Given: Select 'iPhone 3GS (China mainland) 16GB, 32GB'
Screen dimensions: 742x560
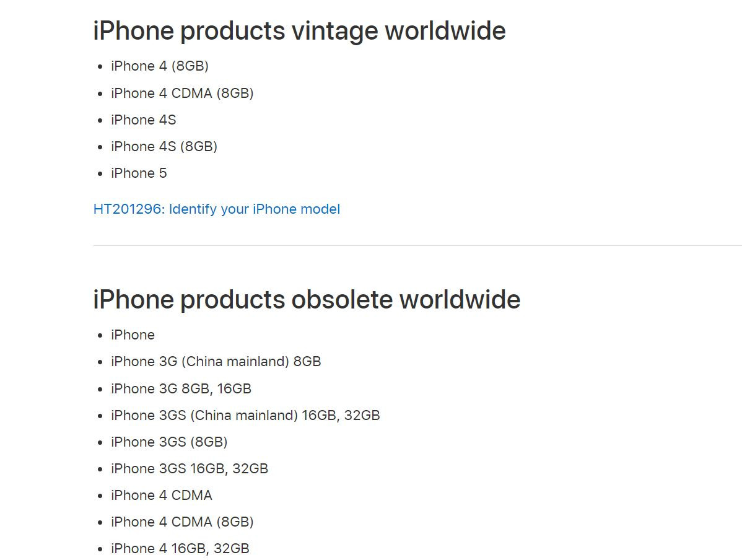Looking at the screenshot, I should [x=245, y=415].
